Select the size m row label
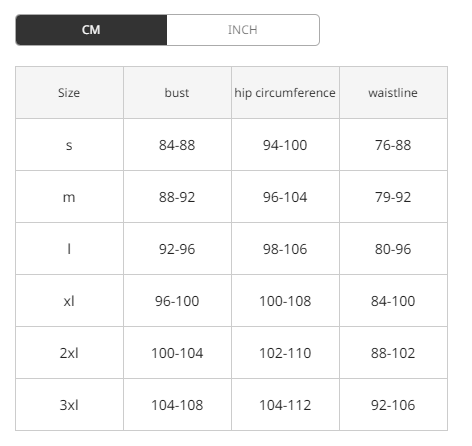This screenshot has height=446, width=472. tap(69, 197)
